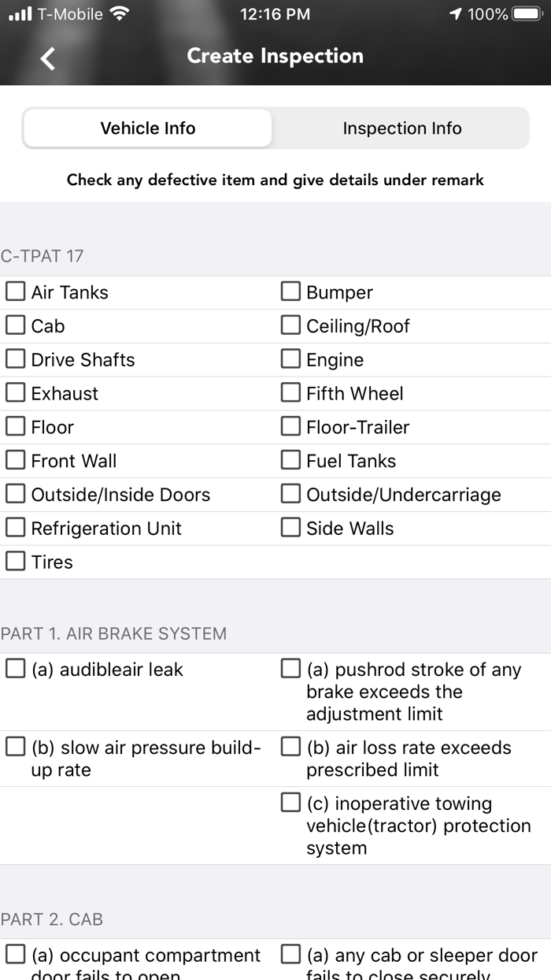
Task: Select the Vehicle Info tab
Action: [148, 128]
